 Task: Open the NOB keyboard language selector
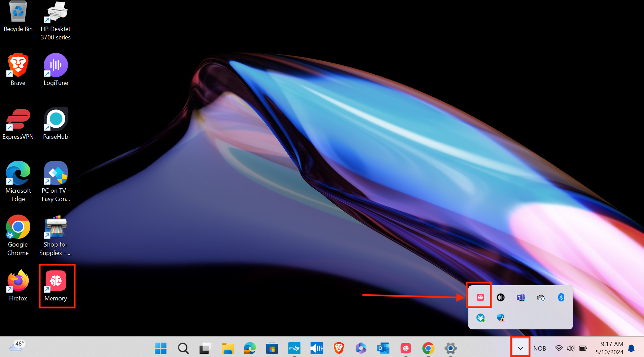click(540, 348)
